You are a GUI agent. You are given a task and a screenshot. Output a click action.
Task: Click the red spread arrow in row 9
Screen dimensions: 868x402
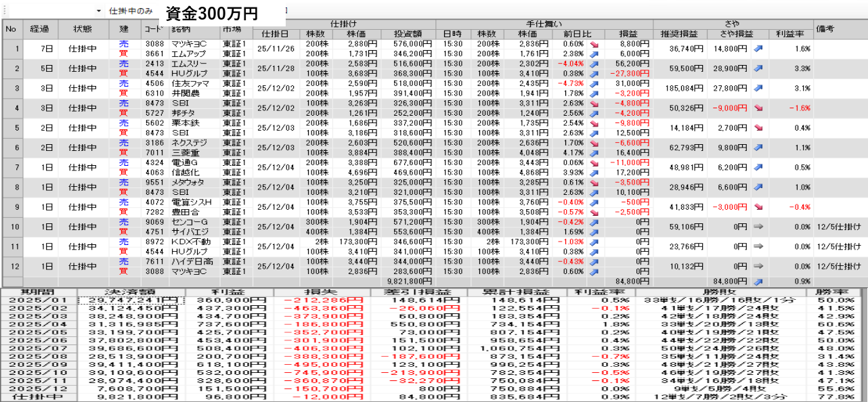coord(758,207)
